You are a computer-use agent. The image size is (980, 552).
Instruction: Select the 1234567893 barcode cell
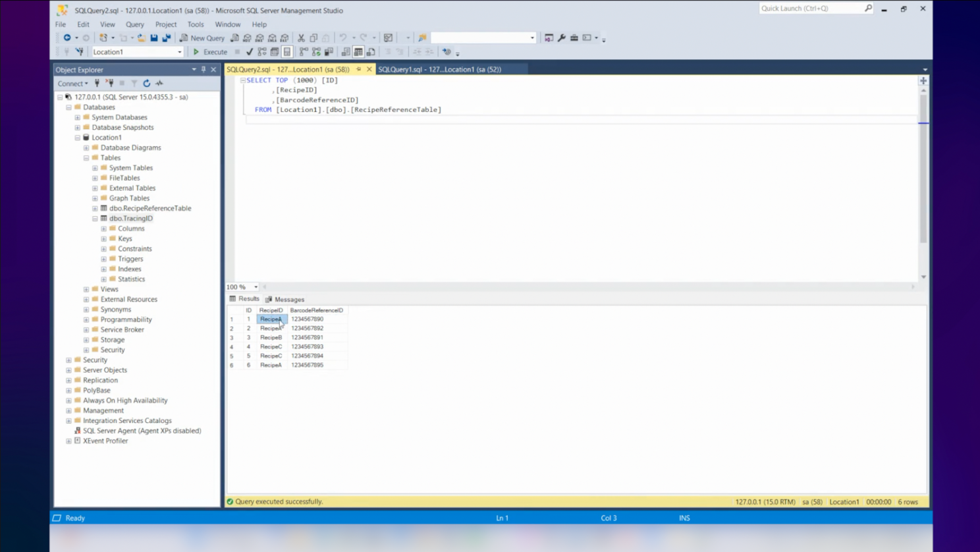308,346
